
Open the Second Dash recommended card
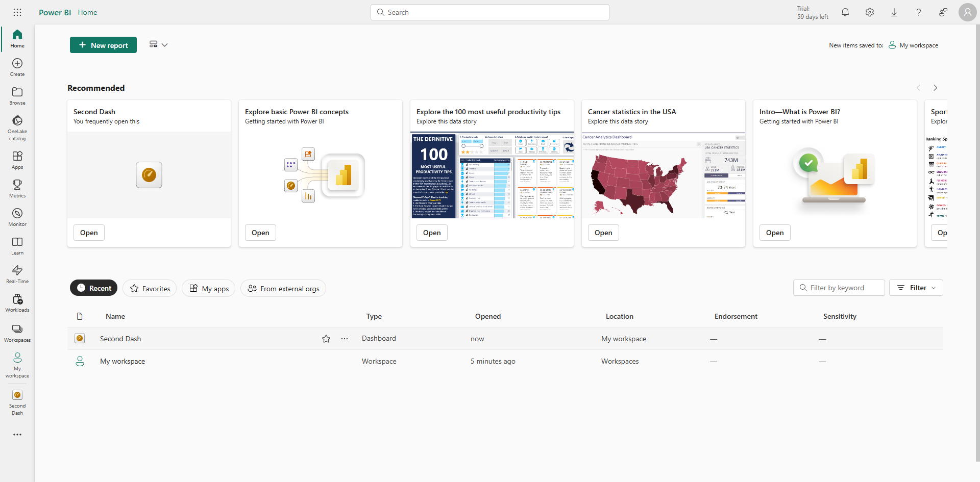pyautogui.click(x=89, y=233)
